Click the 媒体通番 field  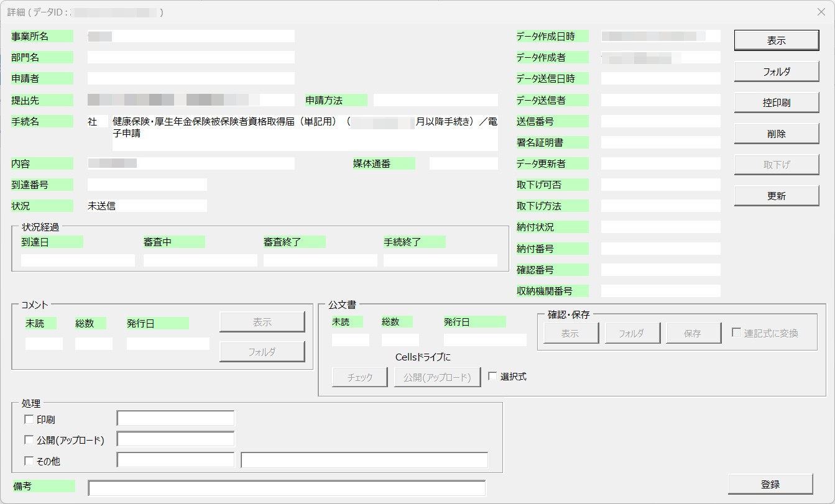click(x=464, y=163)
